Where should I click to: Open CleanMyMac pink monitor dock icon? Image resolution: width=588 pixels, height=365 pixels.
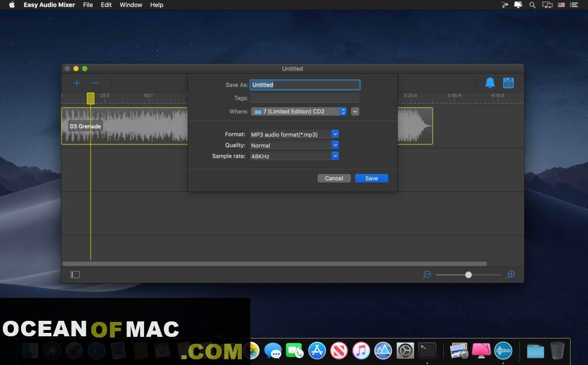click(x=481, y=351)
